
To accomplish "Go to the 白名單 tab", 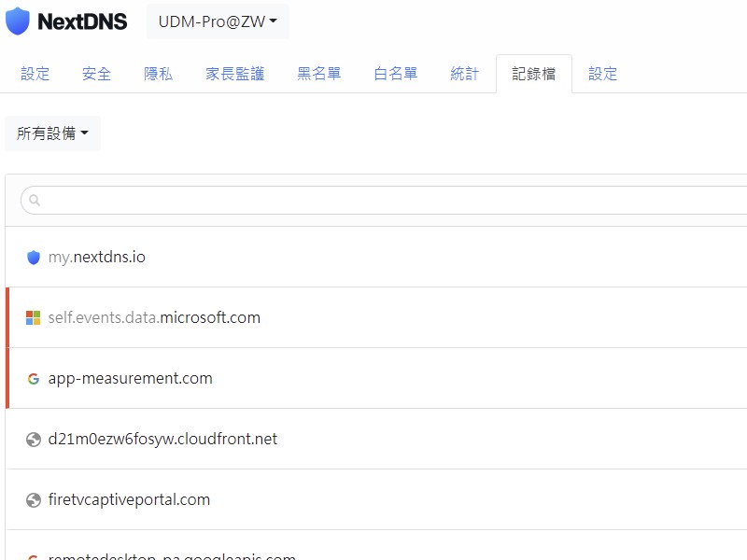I will point(395,74).
